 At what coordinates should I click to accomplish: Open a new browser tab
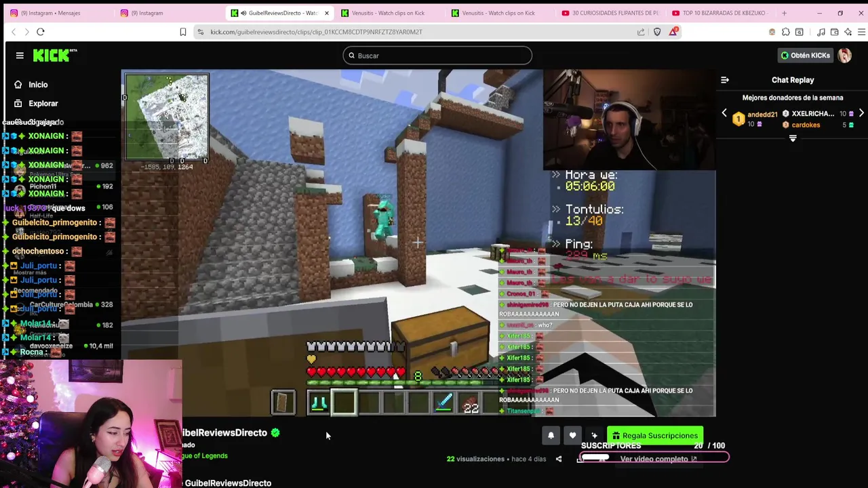coord(785,13)
